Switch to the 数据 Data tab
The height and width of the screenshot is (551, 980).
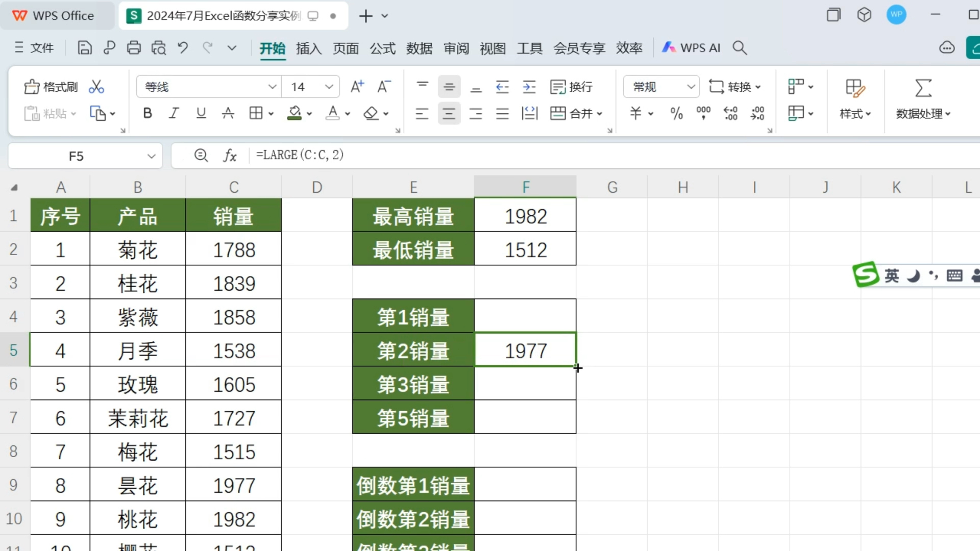pyautogui.click(x=420, y=48)
